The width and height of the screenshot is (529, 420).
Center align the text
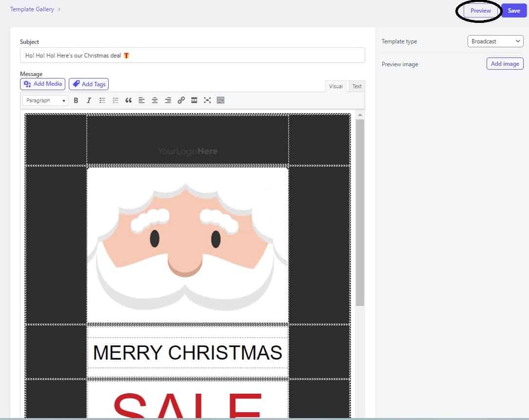(x=155, y=100)
